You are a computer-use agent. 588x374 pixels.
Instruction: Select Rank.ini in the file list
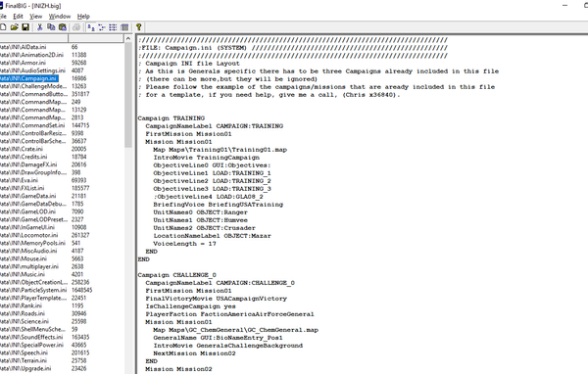(21, 305)
